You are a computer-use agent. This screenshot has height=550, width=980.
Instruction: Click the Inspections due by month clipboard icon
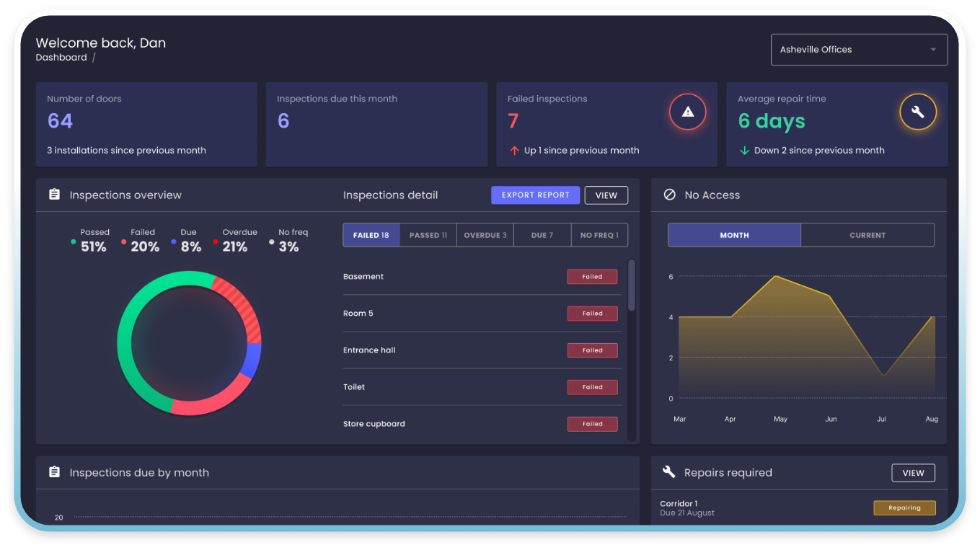point(54,472)
